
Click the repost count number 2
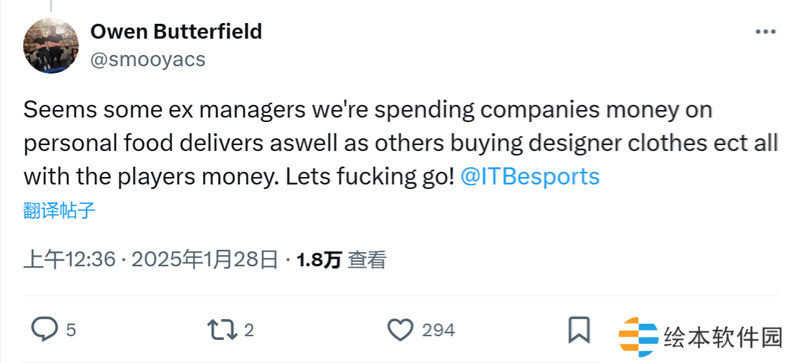(248, 330)
